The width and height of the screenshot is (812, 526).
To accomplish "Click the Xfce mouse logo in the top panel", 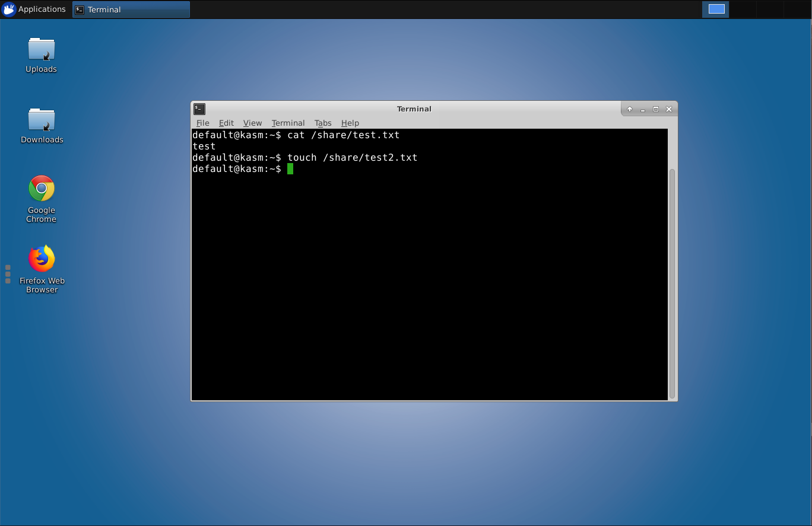I will (9, 9).
